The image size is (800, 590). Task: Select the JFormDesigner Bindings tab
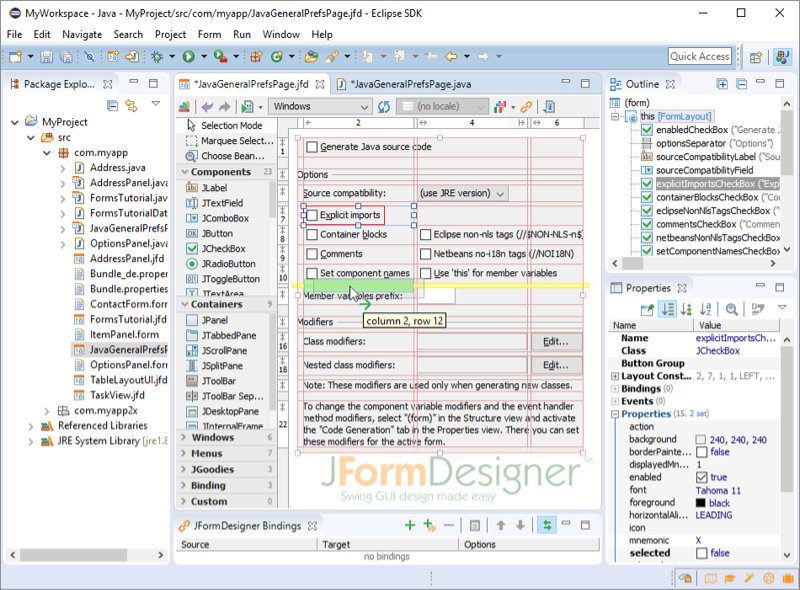tap(247, 526)
